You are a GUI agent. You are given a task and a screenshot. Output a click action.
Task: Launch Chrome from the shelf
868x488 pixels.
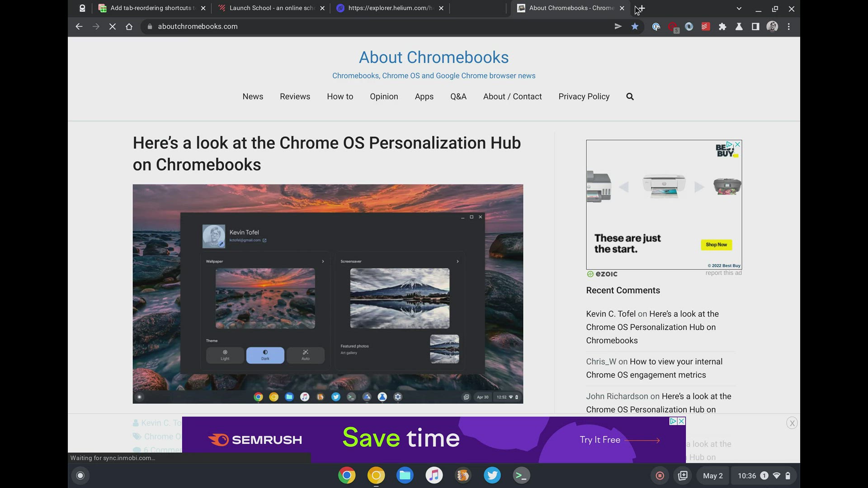347,475
